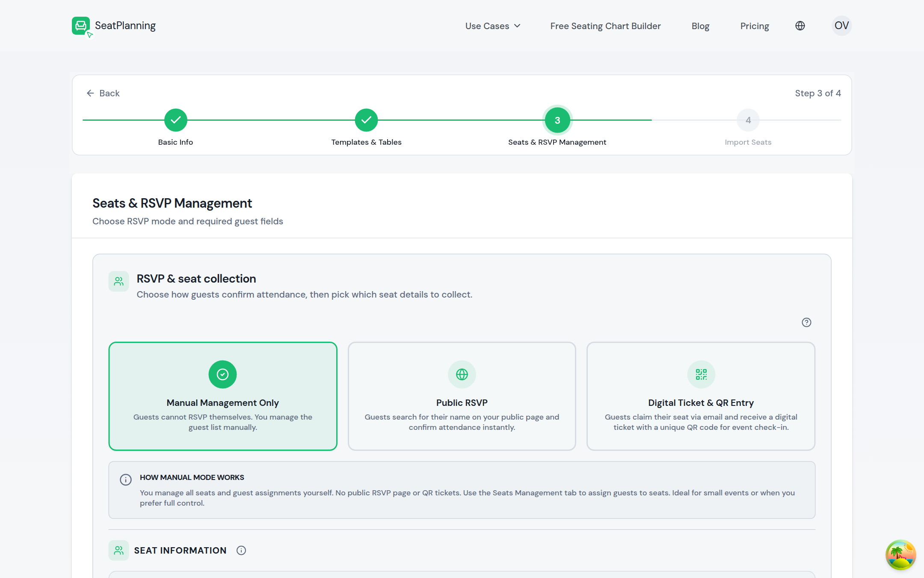Click the Seats & RSVP Management page heading
924x578 pixels.
[x=172, y=203]
